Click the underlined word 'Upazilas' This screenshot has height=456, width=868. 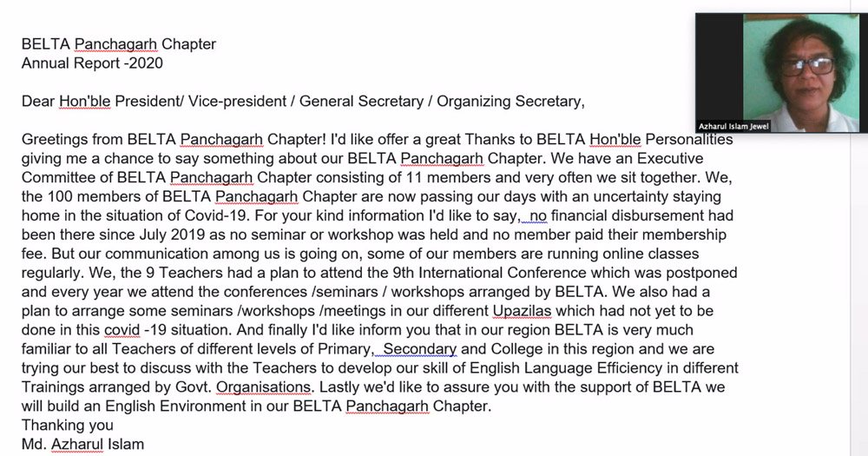(522, 311)
